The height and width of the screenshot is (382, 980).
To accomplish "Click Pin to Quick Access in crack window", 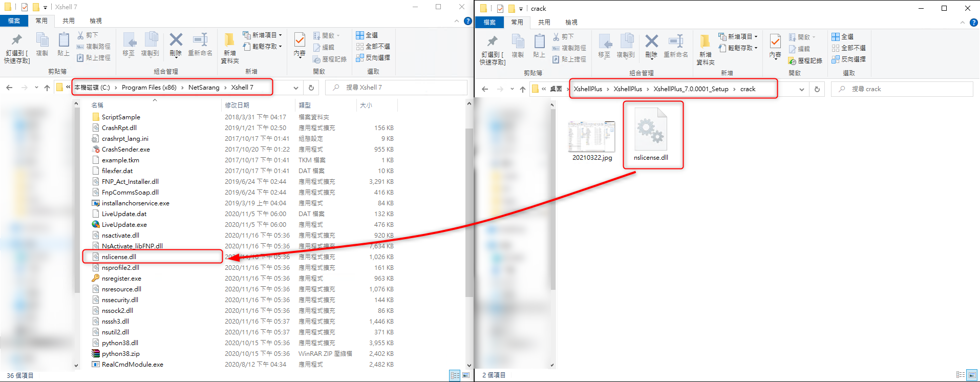I will pos(493,50).
